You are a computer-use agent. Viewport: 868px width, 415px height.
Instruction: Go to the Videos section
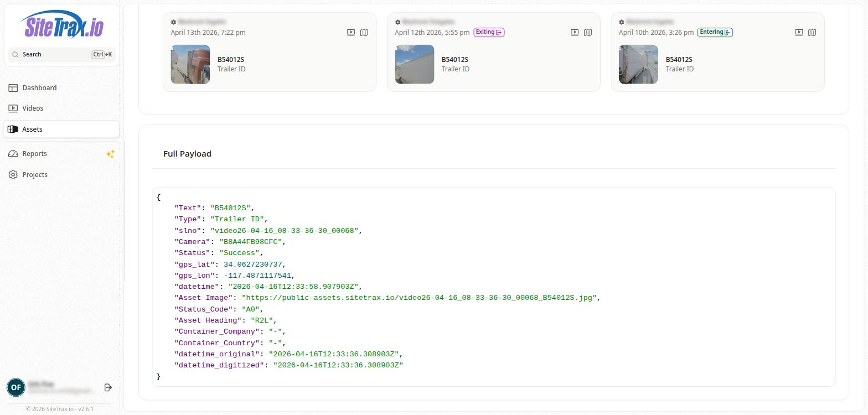pyautogui.click(x=61, y=108)
